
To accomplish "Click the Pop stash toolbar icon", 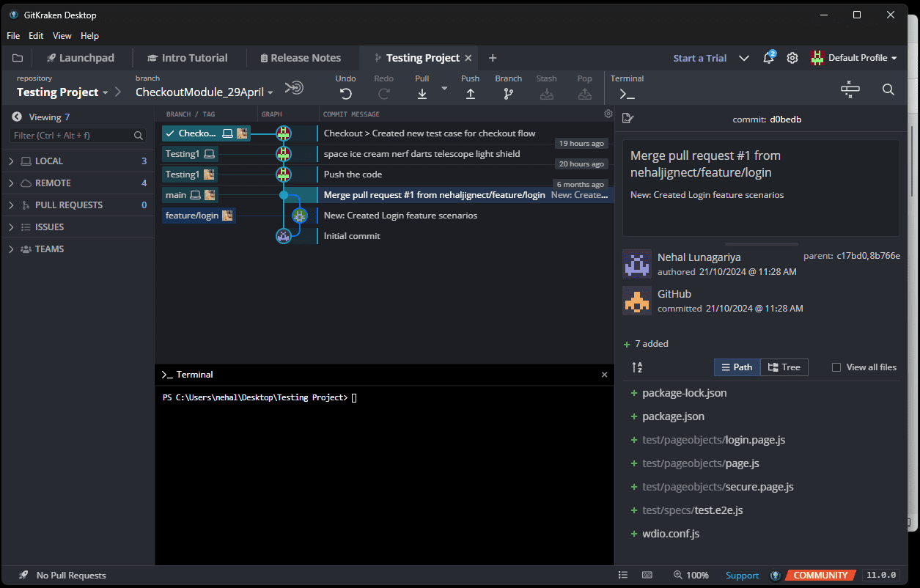I will tap(584, 93).
